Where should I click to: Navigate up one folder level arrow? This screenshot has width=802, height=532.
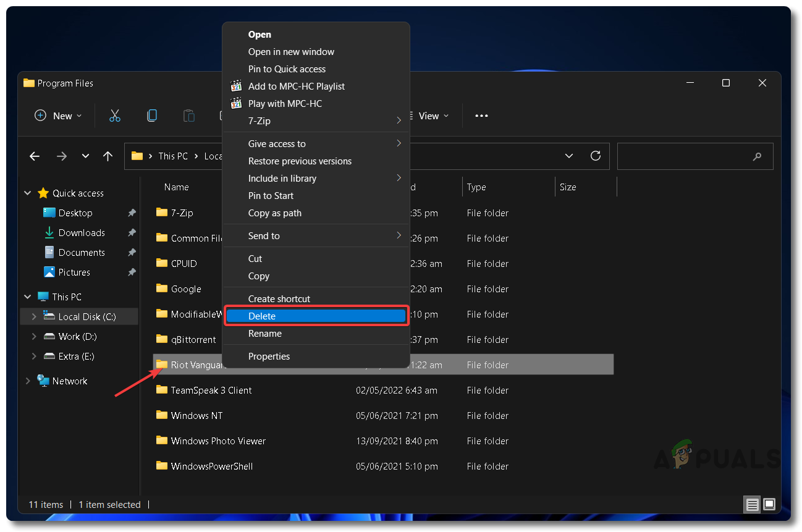pos(108,156)
